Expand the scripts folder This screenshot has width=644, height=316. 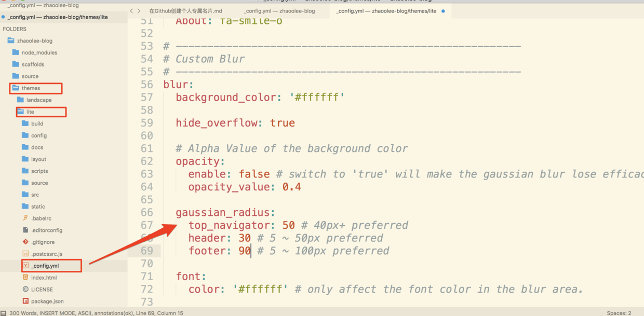(39, 171)
